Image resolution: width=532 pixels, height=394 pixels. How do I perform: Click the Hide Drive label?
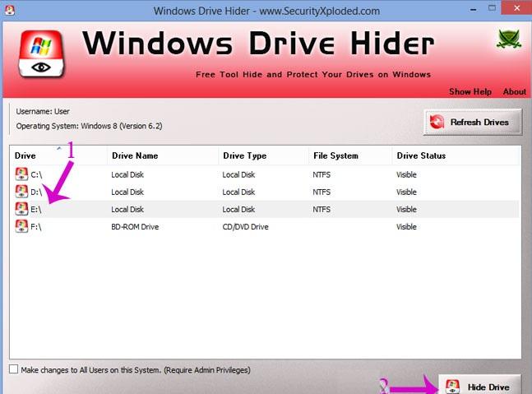point(488,387)
